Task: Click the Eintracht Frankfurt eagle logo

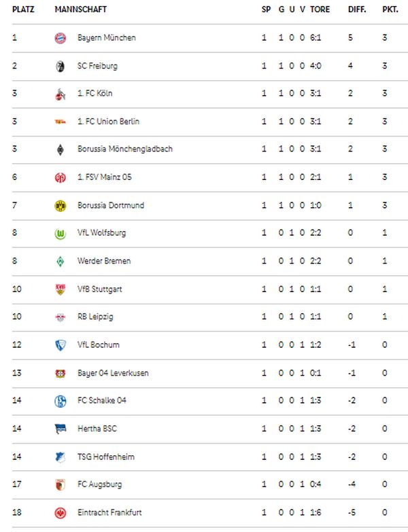Action: tap(61, 513)
